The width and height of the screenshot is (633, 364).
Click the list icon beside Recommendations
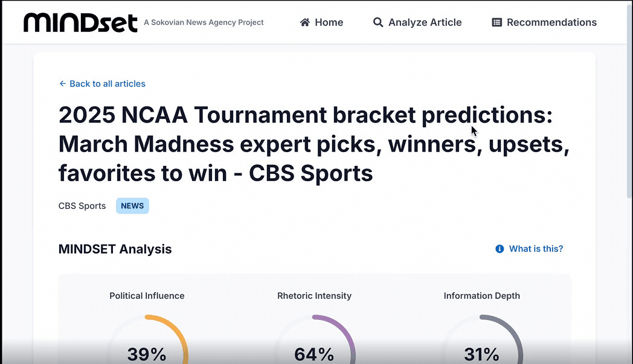click(496, 22)
